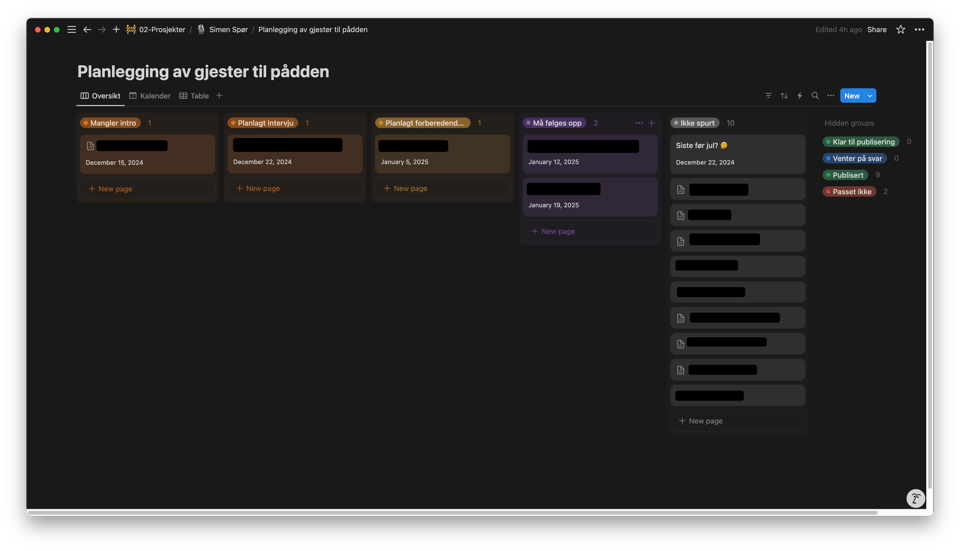Show hidden group Passet ikke

tap(849, 191)
